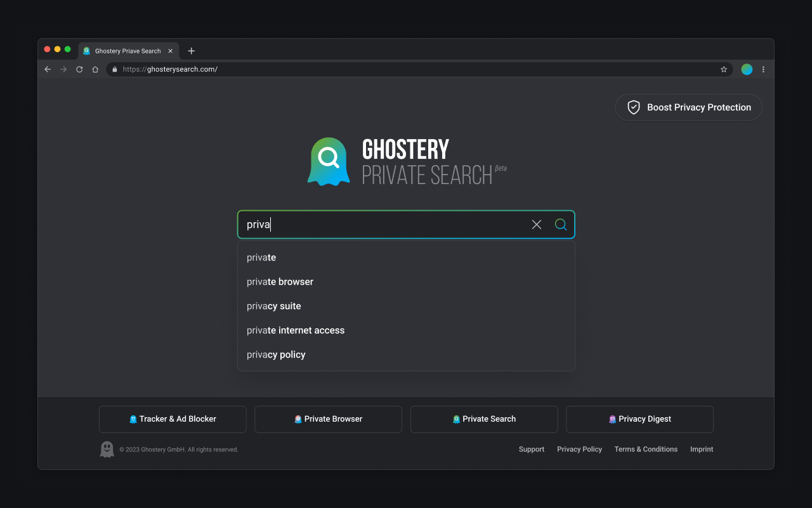Choose the 'privacy suite' suggestion
The image size is (812, 508).
(x=406, y=306)
